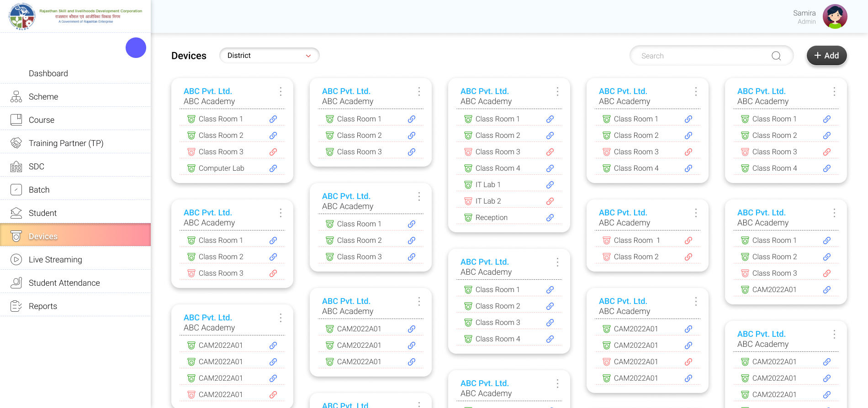The height and width of the screenshot is (408, 868).
Task: Click the Student Attendance icon
Action: [16, 283]
